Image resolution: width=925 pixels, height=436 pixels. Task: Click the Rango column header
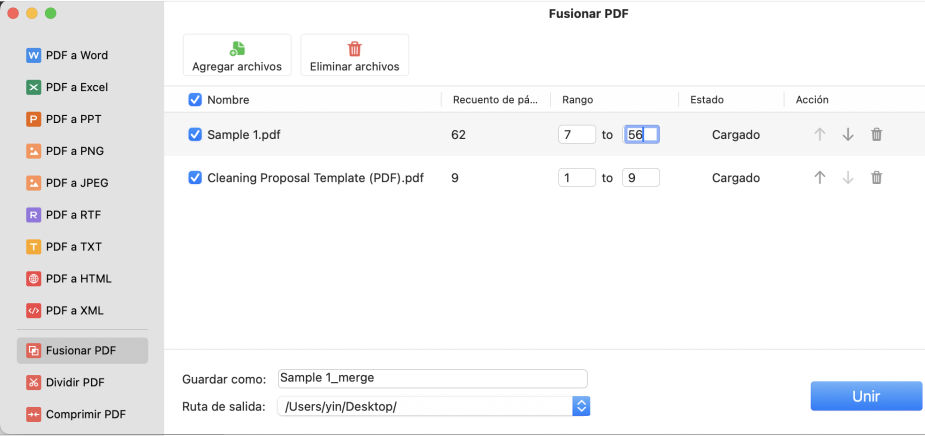(578, 100)
